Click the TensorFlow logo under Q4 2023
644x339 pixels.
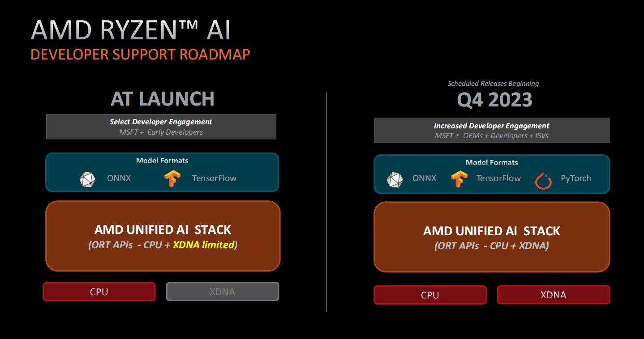click(459, 179)
